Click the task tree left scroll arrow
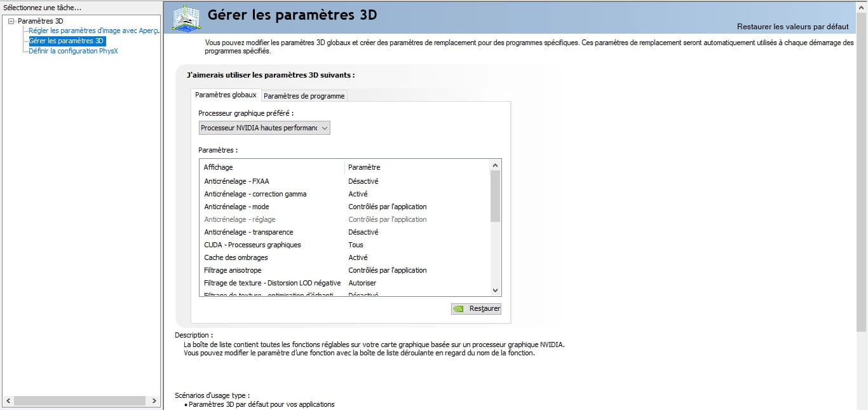 [x=8, y=401]
